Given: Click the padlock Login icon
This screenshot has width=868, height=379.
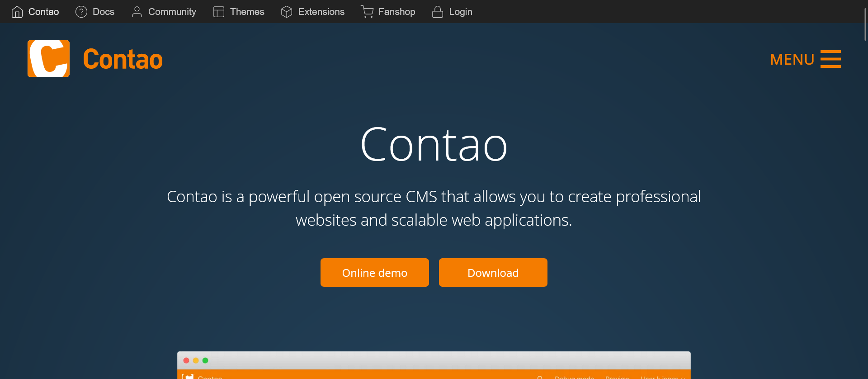Looking at the screenshot, I should [438, 12].
